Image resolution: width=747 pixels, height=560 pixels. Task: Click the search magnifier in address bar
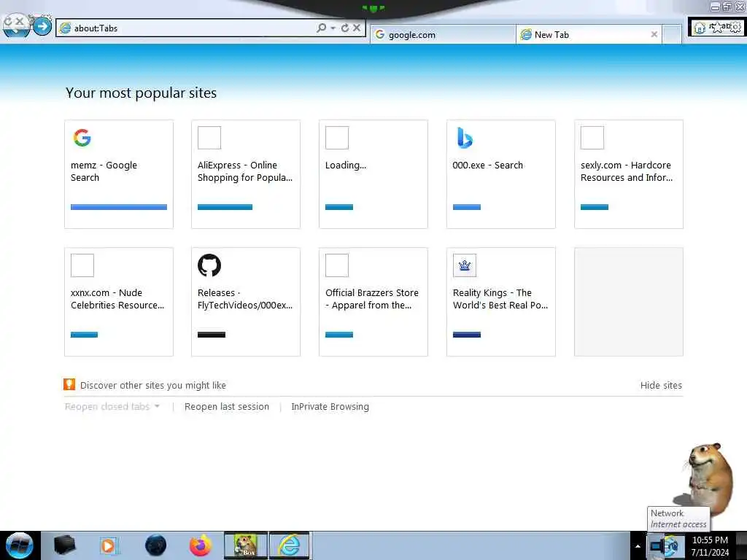(322, 28)
